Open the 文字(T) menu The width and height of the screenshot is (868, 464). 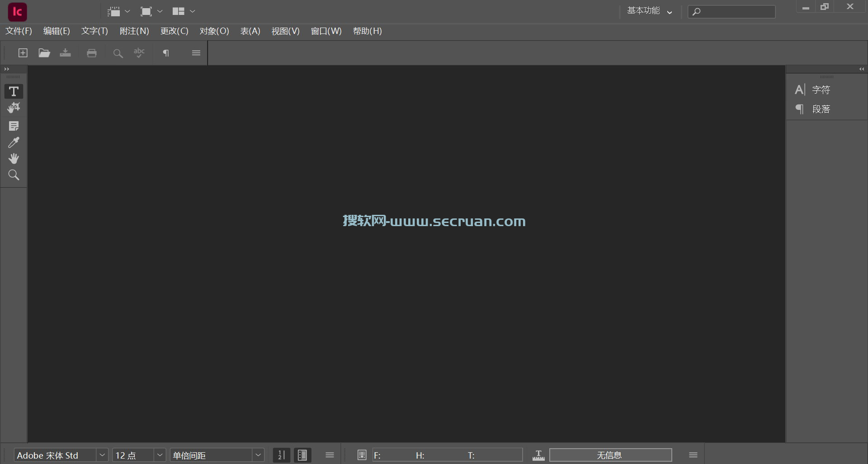pyautogui.click(x=94, y=31)
